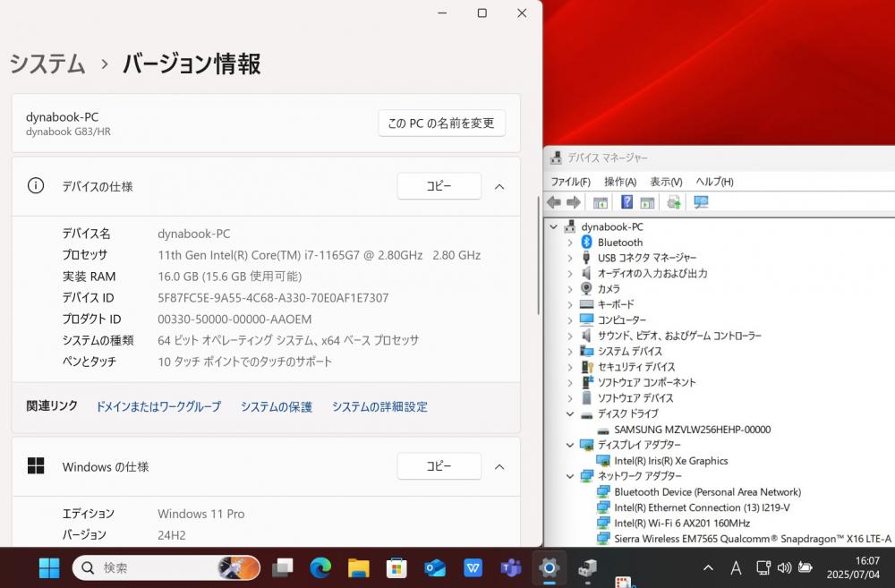Show hidden system tray icons
Screen dimensions: 895x588
pos(708,568)
